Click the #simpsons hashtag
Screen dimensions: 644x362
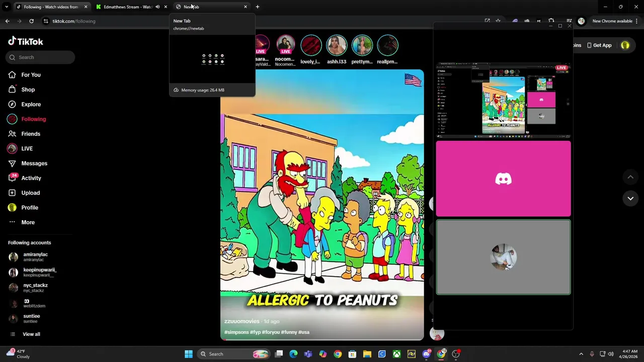tap(236, 332)
